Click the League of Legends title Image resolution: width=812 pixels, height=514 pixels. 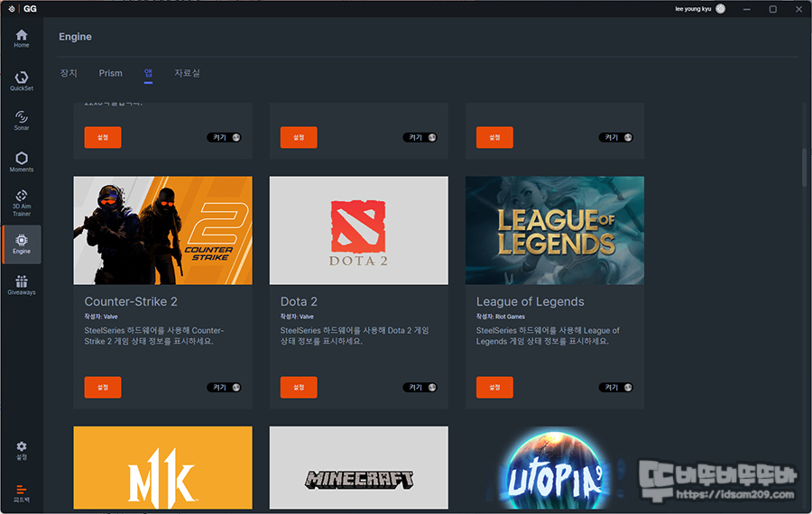[x=530, y=301]
